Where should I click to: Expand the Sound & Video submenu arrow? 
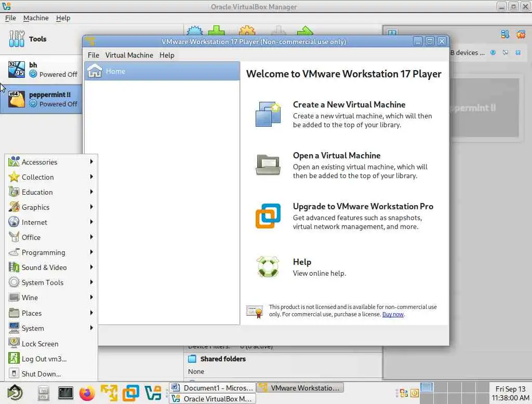[91, 267]
